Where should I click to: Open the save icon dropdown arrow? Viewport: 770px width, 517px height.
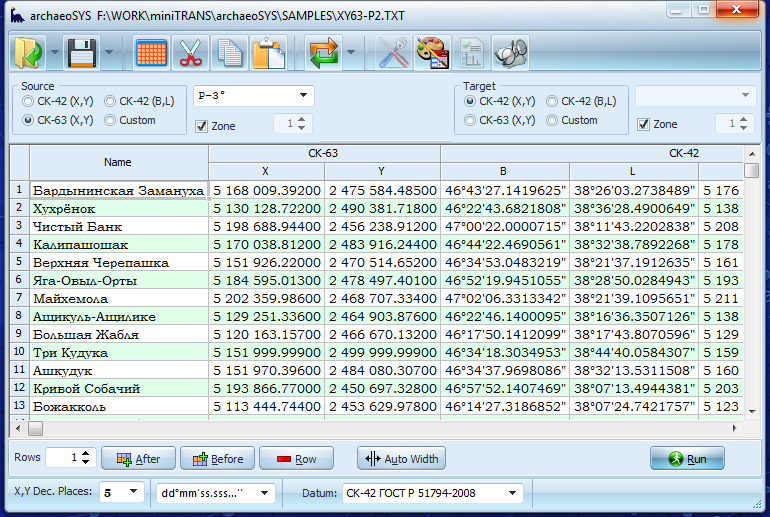[x=109, y=52]
